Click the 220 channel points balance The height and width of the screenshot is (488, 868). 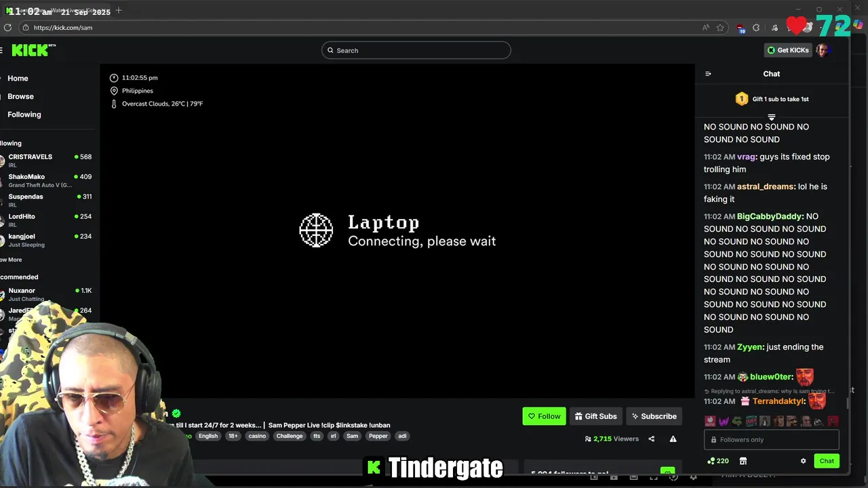point(718,461)
